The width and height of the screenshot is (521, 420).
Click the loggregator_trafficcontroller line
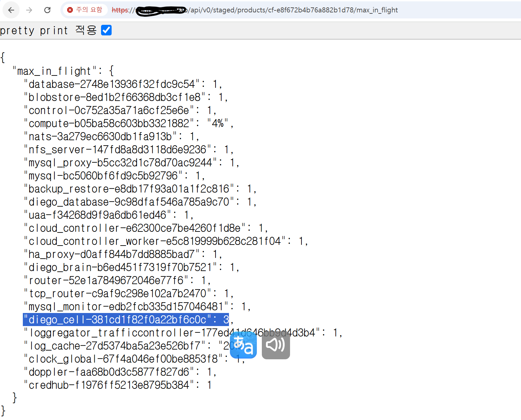pyautogui.click(x=183, y=333)
